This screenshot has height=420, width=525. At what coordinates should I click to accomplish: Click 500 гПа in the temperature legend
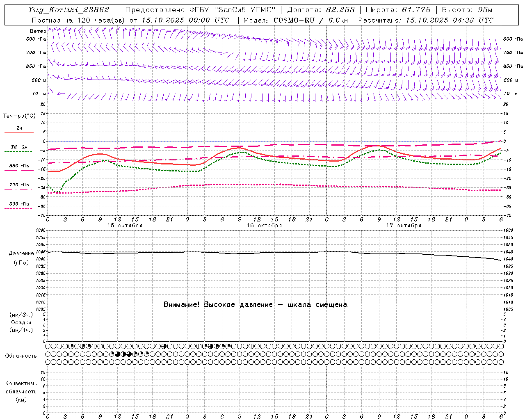19,204
